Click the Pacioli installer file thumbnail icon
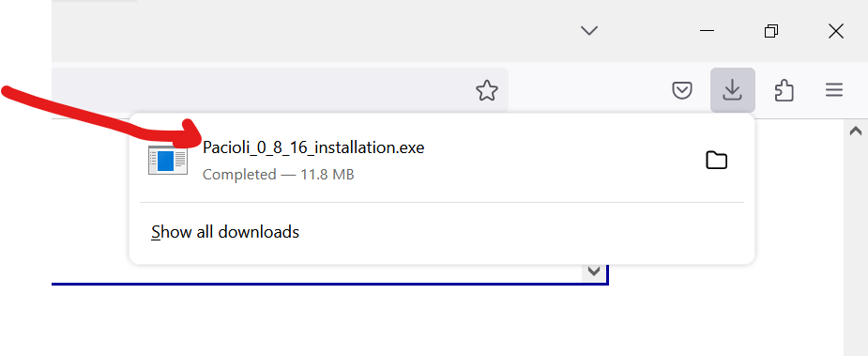This screenshot has height=356, width=868. tap(168, 161)
